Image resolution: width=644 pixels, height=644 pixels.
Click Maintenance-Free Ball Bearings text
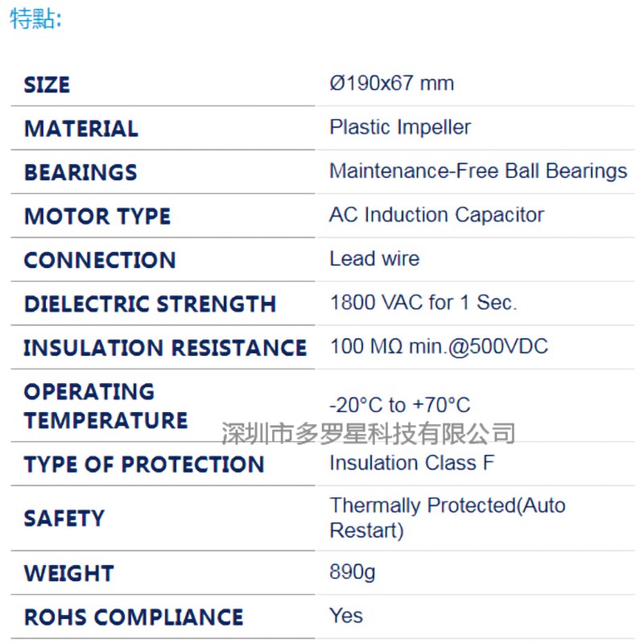click(x=478, y=171)
